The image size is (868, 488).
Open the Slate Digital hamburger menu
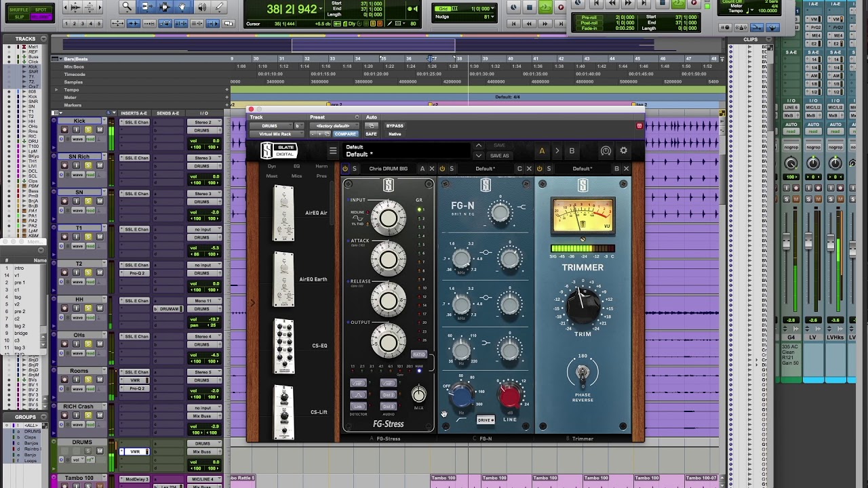(x=333, y=151)
